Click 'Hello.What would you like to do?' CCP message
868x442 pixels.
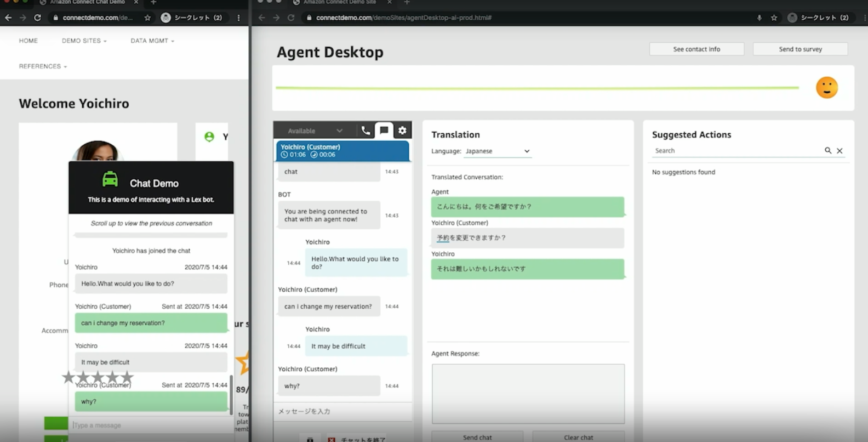356,263
